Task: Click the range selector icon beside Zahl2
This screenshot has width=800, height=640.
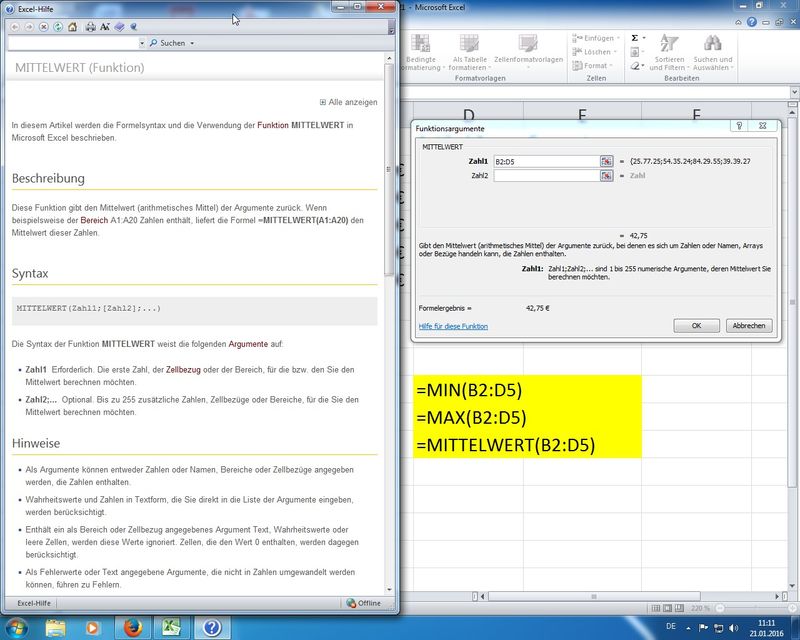Action: coord(606,176)
